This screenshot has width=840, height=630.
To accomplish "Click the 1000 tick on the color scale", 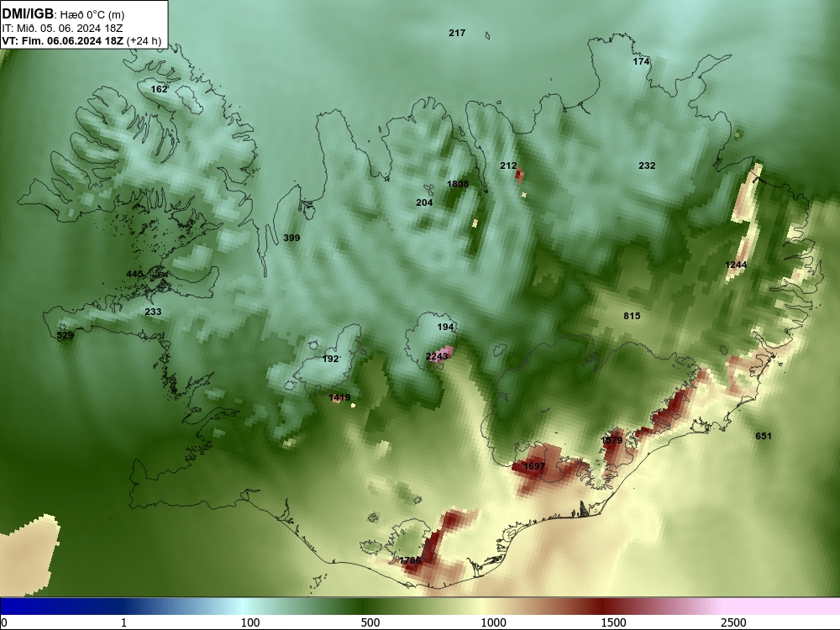I will point(493,622).
